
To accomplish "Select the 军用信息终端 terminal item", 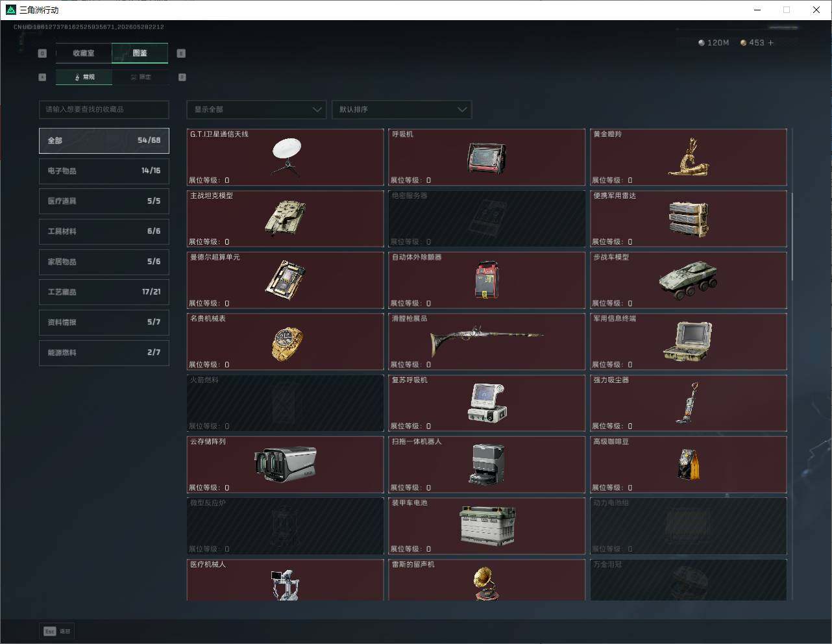I will (x=689, y=341).
